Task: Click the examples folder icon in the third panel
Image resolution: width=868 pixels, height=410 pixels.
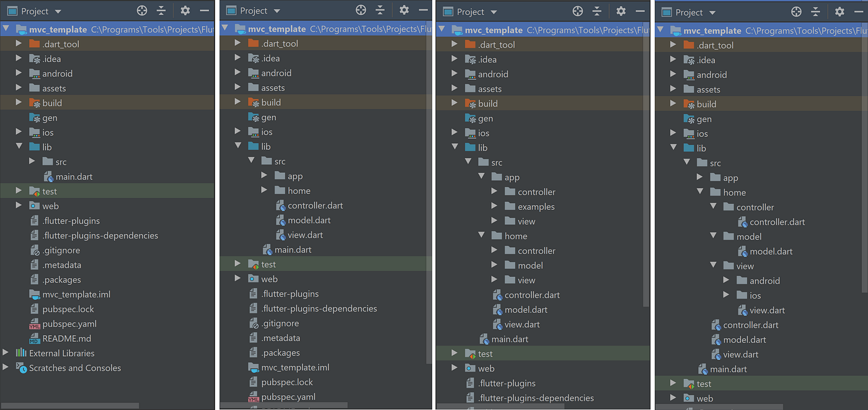Action: (x=510, y=206)
